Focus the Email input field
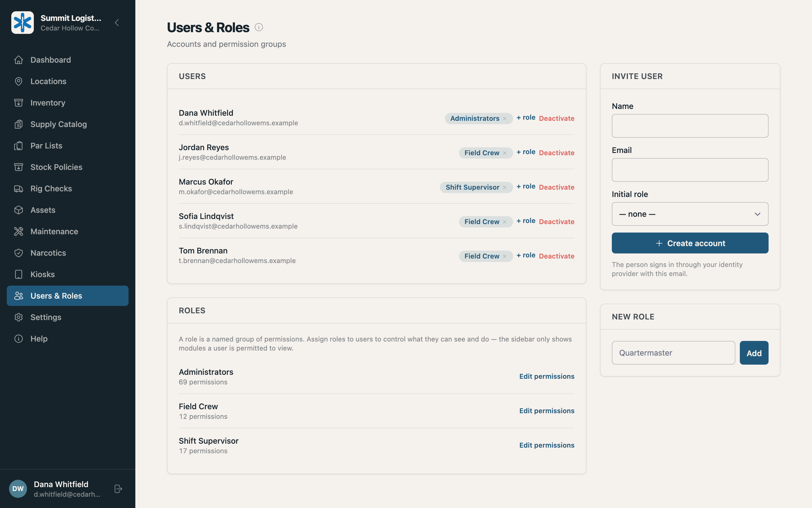 pos(690,170)
